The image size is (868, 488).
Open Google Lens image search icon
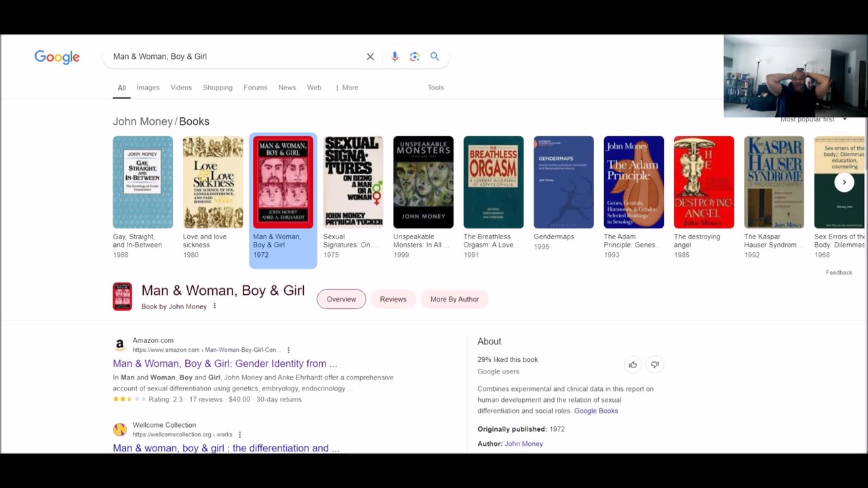point(415,57)
